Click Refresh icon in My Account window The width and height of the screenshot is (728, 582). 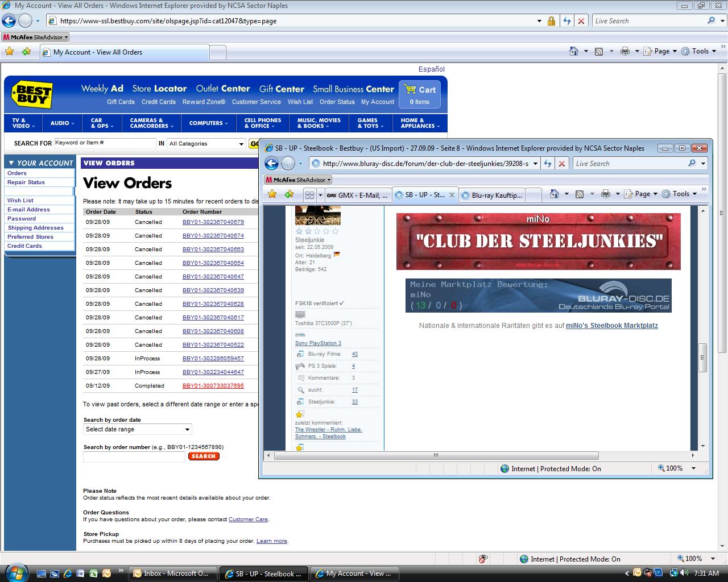click(566, 21)
